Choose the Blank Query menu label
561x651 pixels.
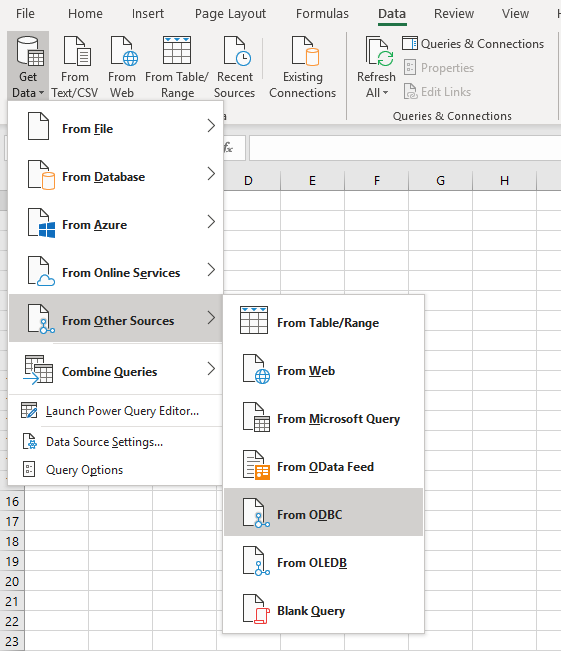[x=311, y=611]
